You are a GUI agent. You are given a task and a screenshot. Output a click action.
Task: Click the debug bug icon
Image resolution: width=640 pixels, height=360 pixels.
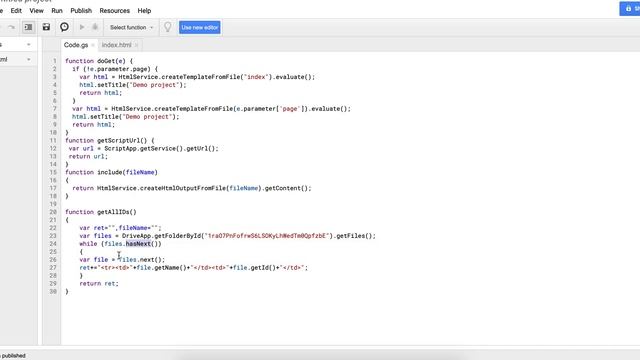point(95,27)
